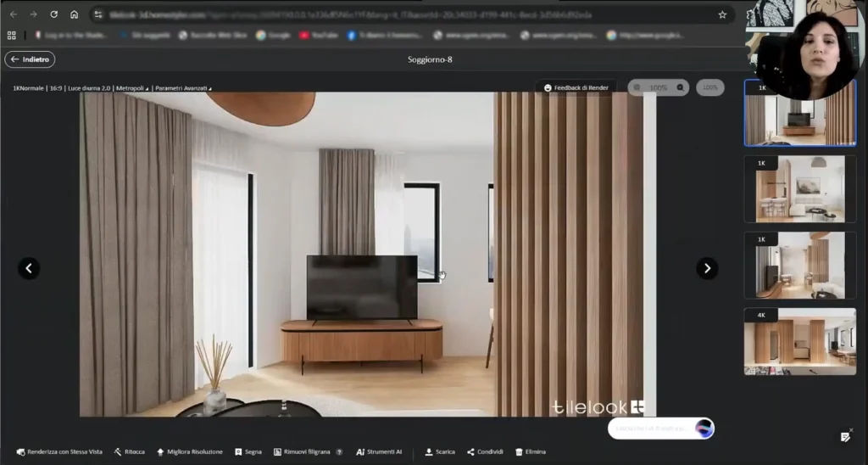Image resolution: width=868 pixels, height=465 pixels.
Task: Open the YouTube bookmark
Action: [319, 36]
